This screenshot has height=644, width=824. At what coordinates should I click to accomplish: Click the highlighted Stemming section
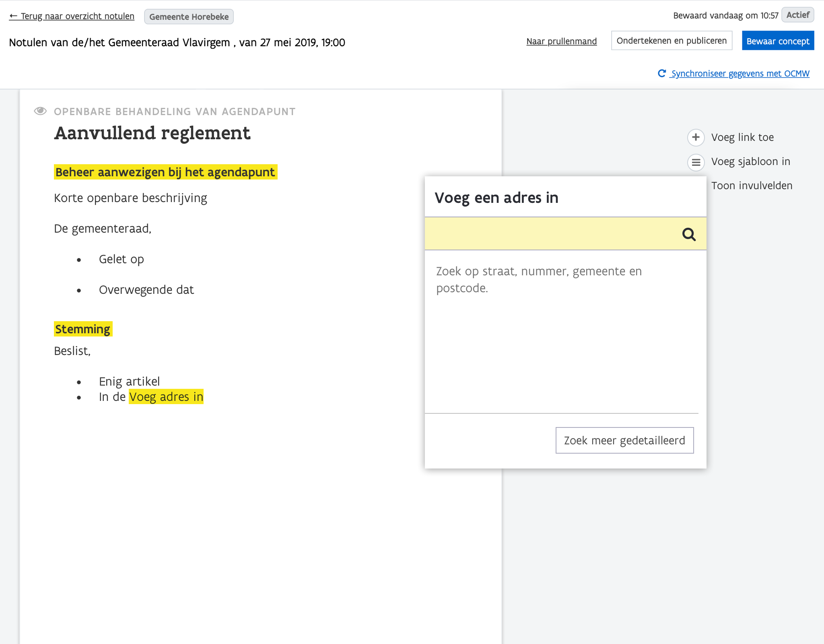tap(82, 329)
